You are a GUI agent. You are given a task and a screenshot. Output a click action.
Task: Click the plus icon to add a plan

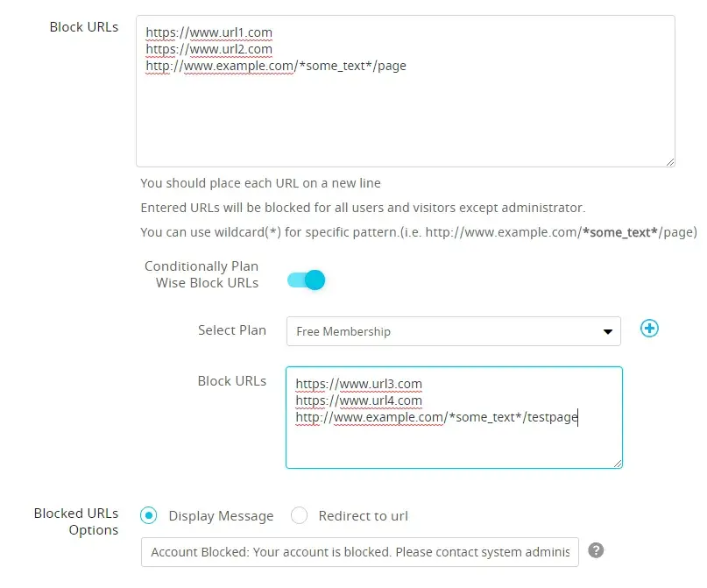pos(649,329)
